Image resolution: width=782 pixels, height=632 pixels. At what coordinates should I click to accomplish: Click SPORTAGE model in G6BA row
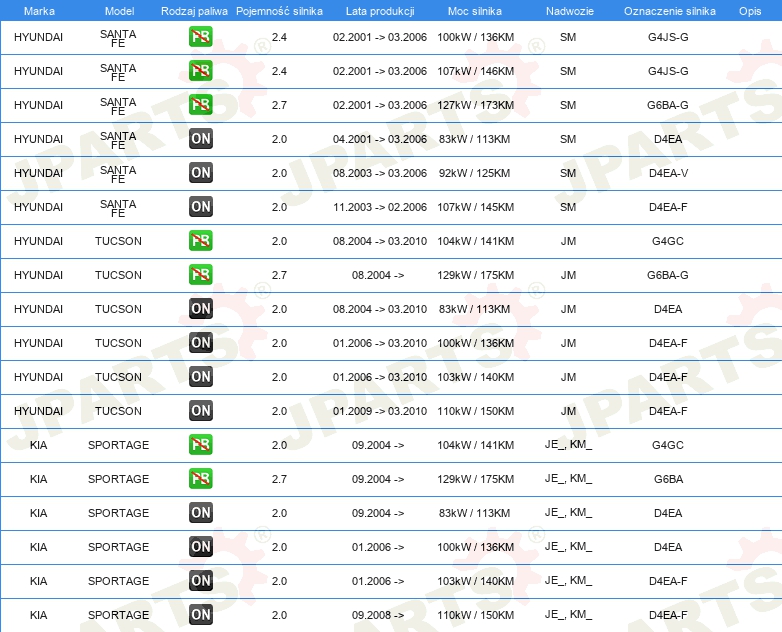(x=118, y=479)
